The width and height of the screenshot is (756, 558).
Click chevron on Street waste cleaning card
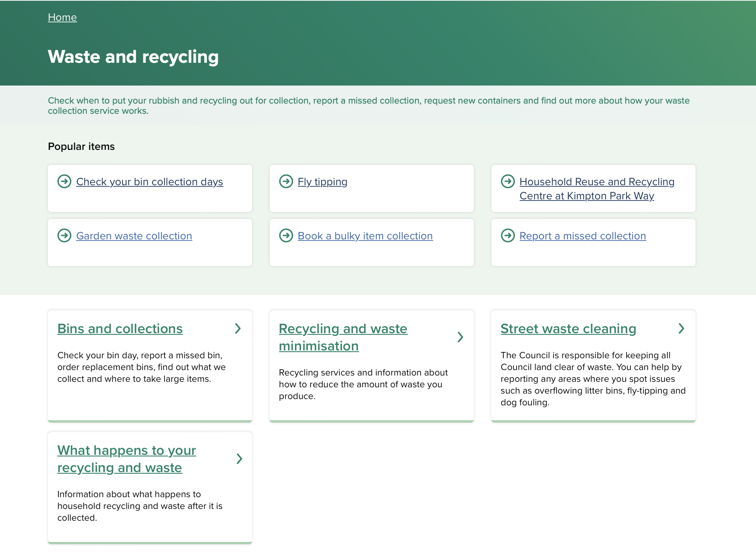tap(681, 328)
